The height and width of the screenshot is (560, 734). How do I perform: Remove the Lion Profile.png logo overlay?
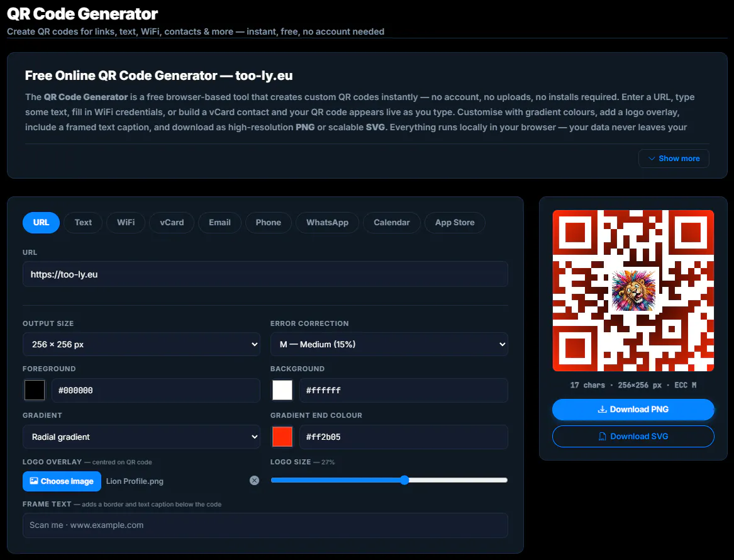click(254, 480)
